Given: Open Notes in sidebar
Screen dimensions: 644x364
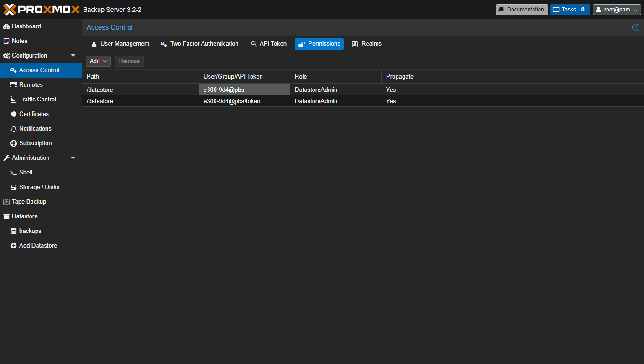Looking at the screenshot, I should point(41,41).
